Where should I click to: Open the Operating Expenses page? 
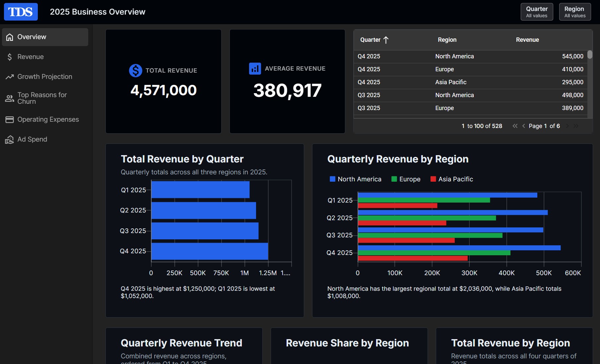[45, 120]
